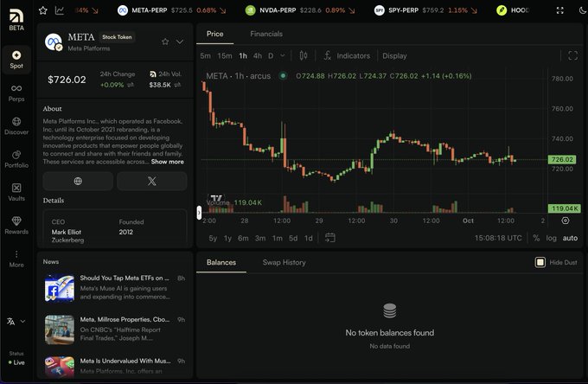The width and height of the screenshot is (588, 384).
Task: Set chart range to 5d
Action: (x=293, y=238)
